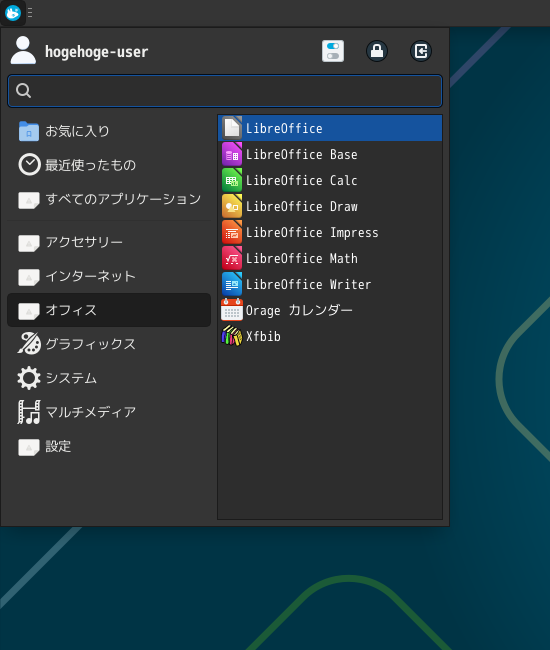550x650 pixels.
Task: Select the オフィス category
Action: pyautogui.click(x=109, y=310)
